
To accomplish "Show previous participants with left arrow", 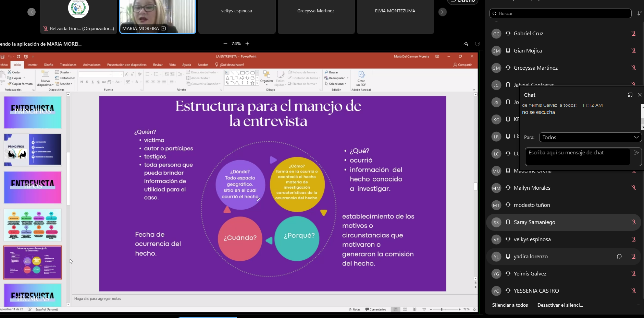I will pos(32,12).
